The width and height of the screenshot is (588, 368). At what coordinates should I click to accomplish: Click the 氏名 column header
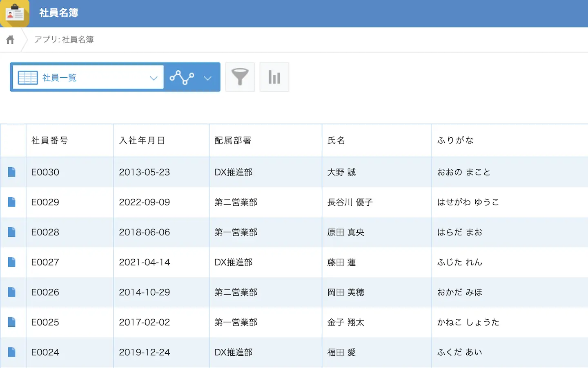336,141
